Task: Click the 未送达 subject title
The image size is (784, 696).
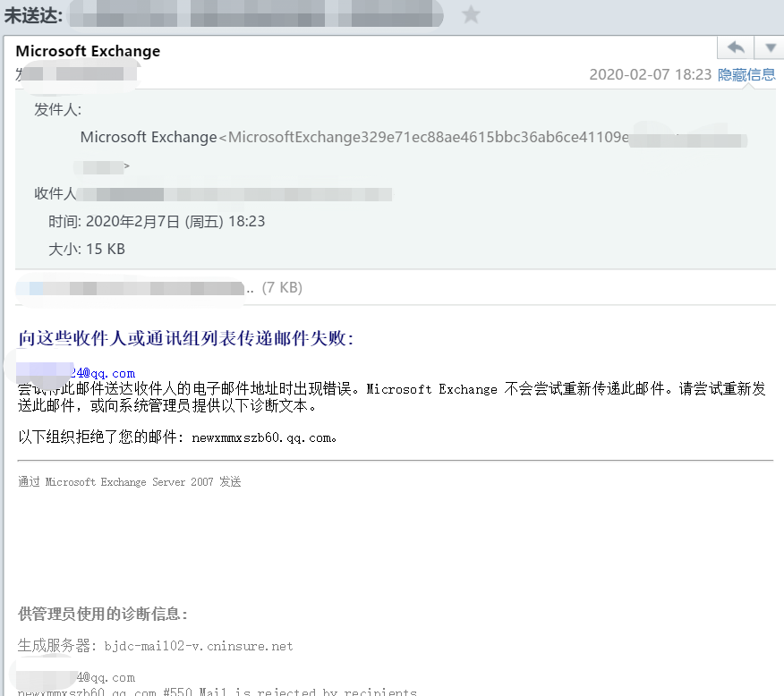Action: (x=33, y=15)
